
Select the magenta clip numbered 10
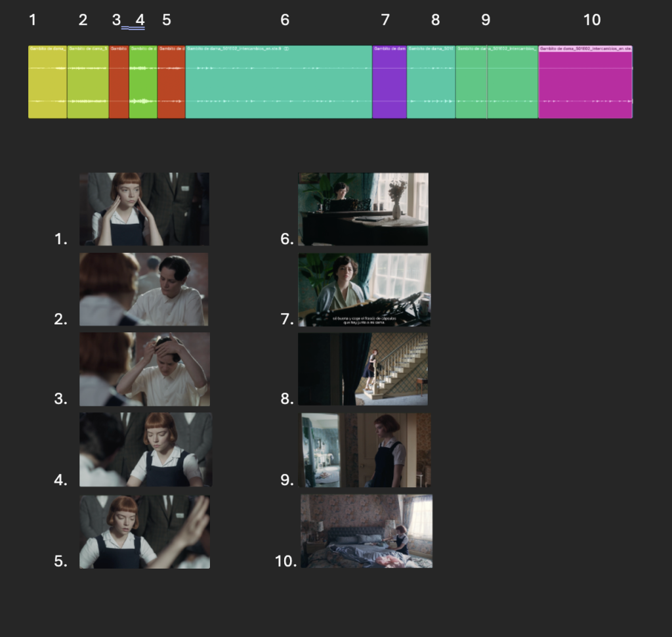click(585, 81)
